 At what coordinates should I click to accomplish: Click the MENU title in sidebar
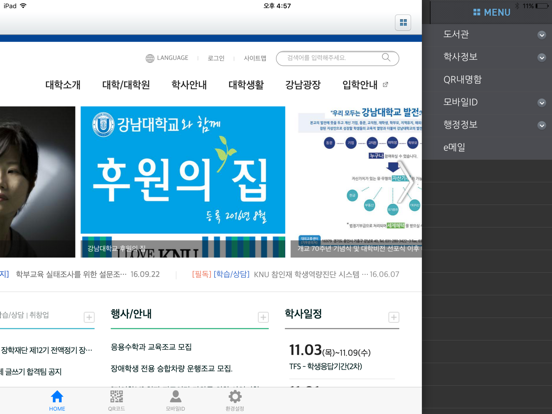coord(497,13)
